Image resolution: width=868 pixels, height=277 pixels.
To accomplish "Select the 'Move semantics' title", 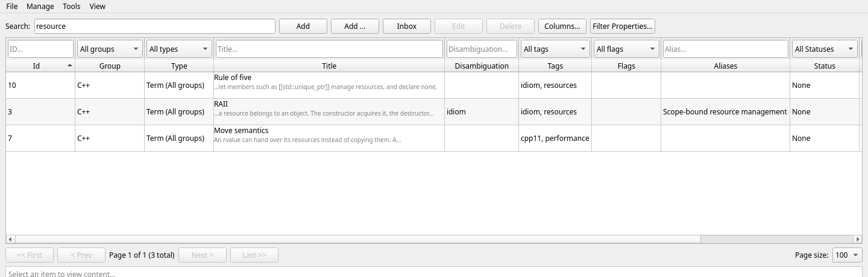I will (x=241, y=131).
